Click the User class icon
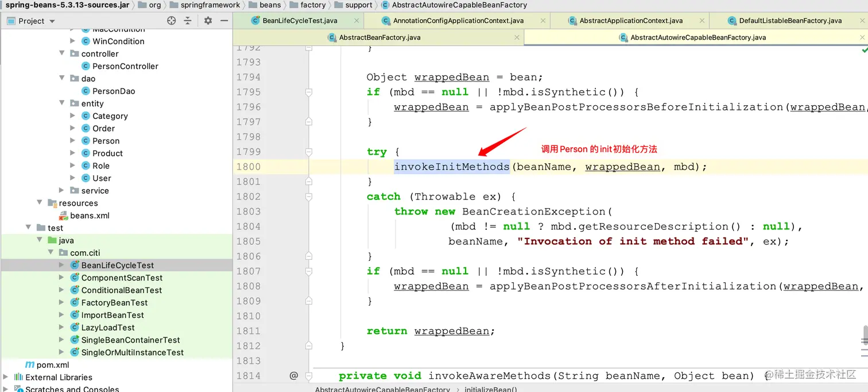The height and width of the screenshot is (392, 868). 86,178
